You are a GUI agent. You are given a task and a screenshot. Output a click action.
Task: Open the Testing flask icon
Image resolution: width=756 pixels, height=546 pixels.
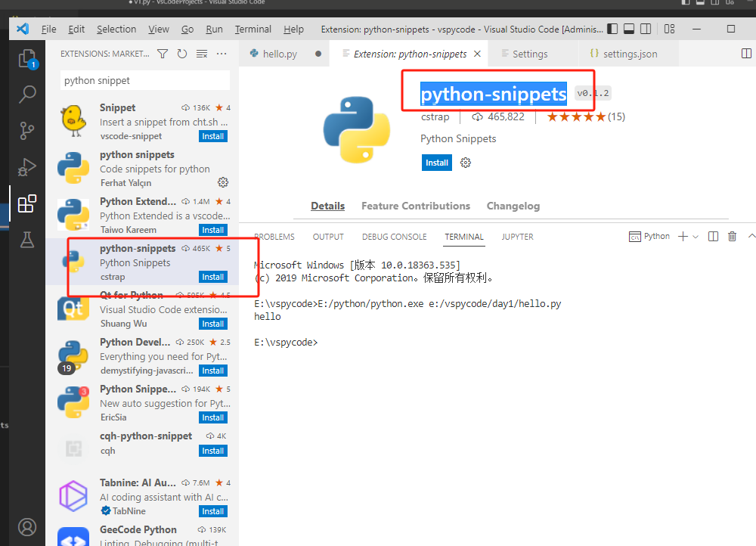[27, 239]
